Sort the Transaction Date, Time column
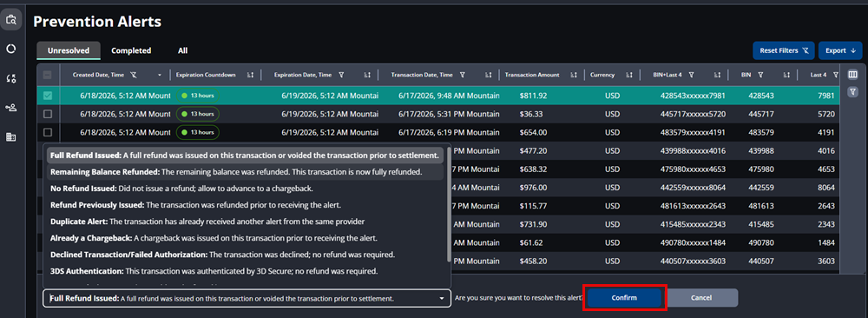This screenshot has height=318, width=868. [x=488, y=75]
